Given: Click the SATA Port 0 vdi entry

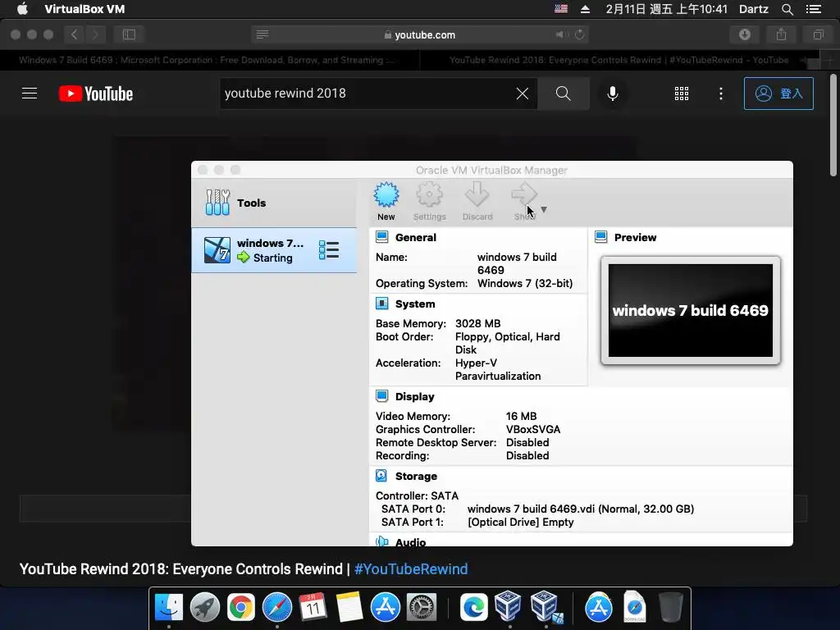Looking at the screenshot, I should 581,509.
